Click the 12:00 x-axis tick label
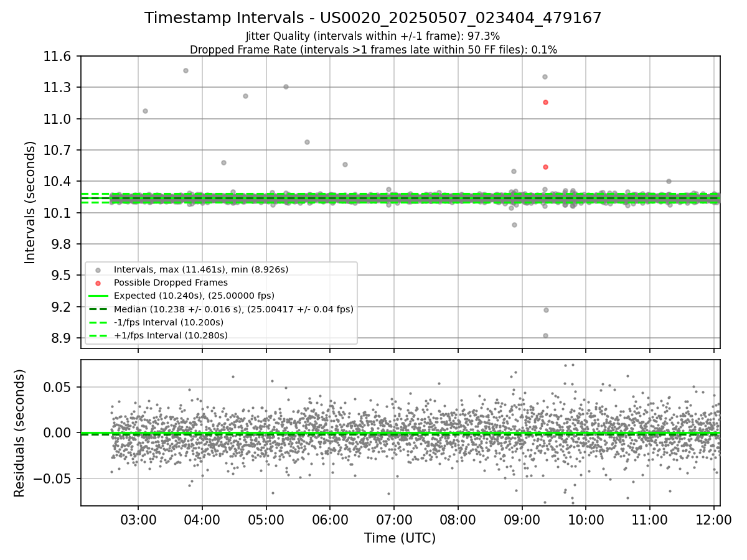The height and width of the screenshot is (560, 747). 714,519
